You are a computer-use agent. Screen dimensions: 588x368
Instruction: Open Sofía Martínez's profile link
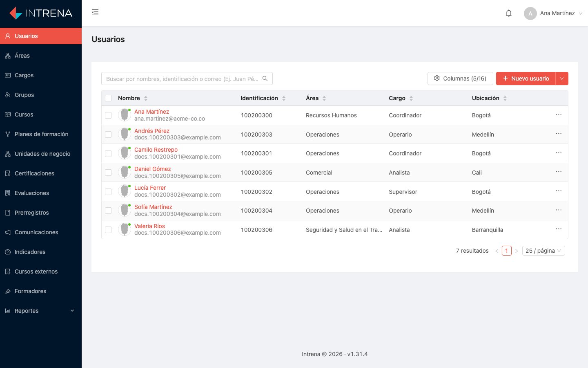(x=153, y=207)
